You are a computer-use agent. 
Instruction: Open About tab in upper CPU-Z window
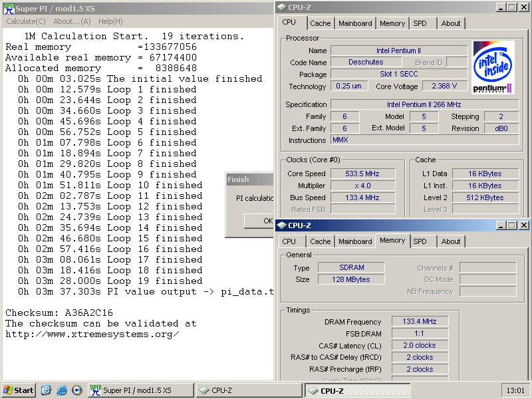coord(451,23)
